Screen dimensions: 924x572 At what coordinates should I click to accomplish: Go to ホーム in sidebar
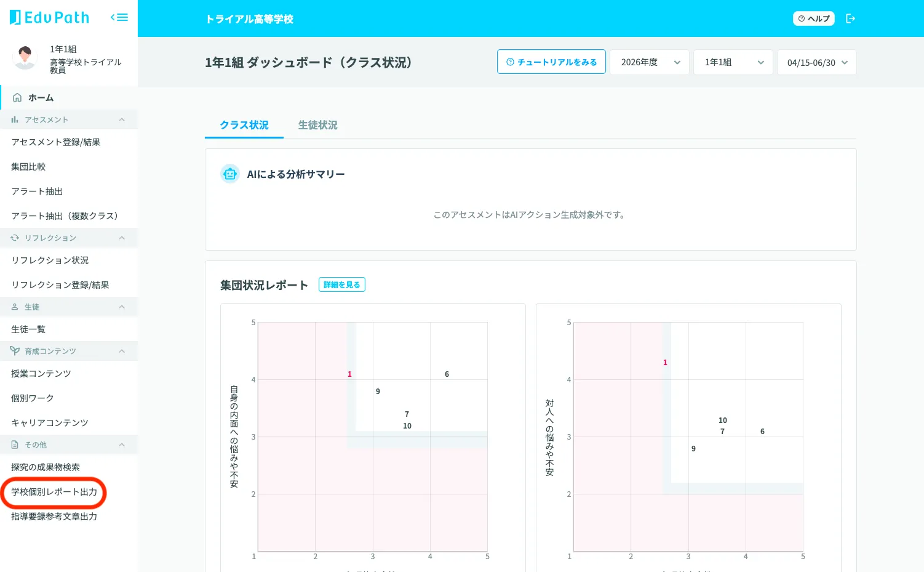(69, 97)
